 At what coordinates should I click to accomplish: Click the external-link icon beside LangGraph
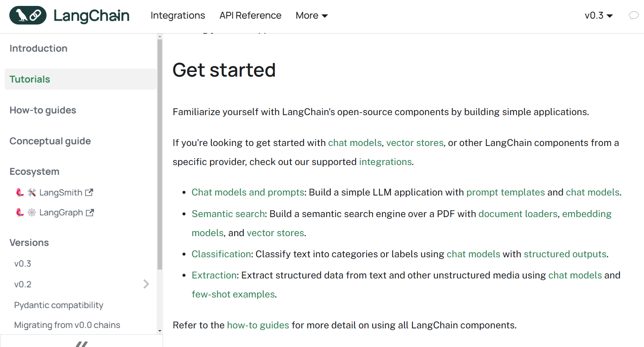pyautogui.click(x=90, y=212)
